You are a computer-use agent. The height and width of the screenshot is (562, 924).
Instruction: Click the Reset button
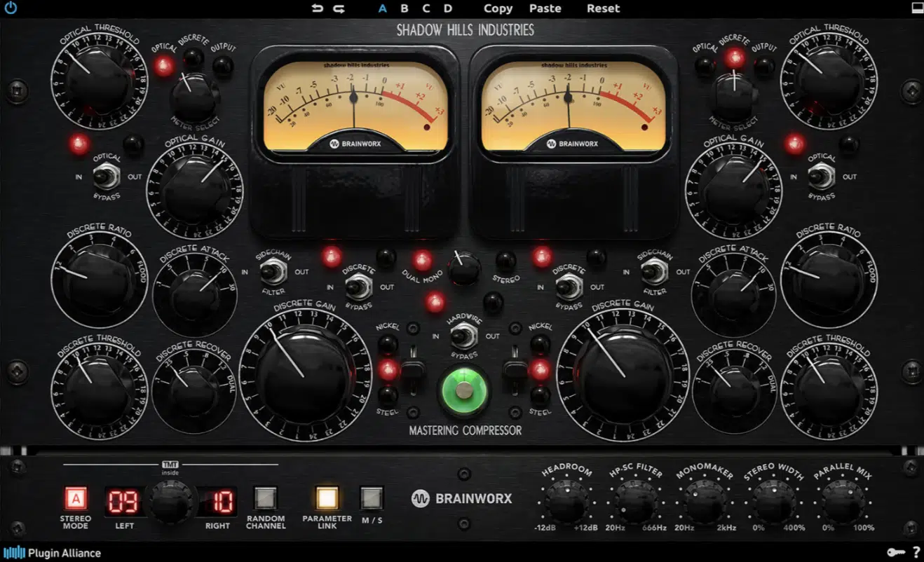[603, 8]
